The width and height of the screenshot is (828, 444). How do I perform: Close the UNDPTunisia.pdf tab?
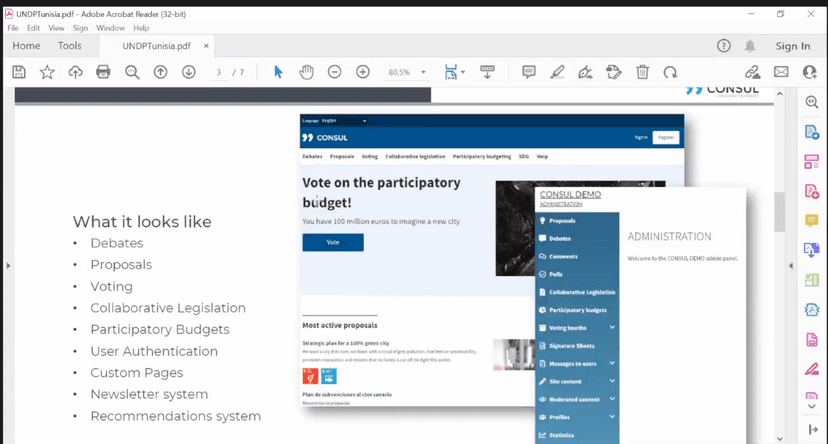pos(206,46)
